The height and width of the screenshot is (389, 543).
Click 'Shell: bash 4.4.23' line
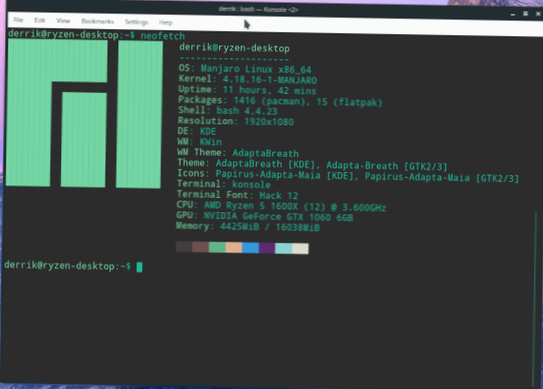[x=228, y=110]
